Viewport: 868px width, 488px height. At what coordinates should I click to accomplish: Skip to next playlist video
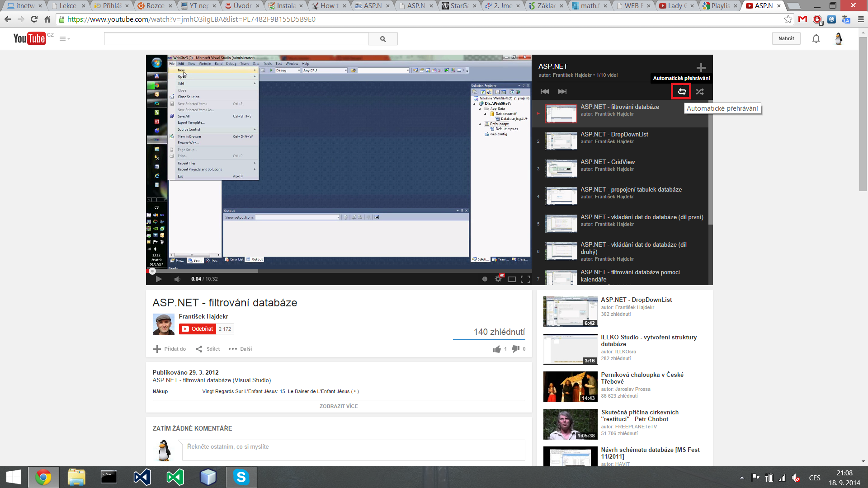point(562,92)
